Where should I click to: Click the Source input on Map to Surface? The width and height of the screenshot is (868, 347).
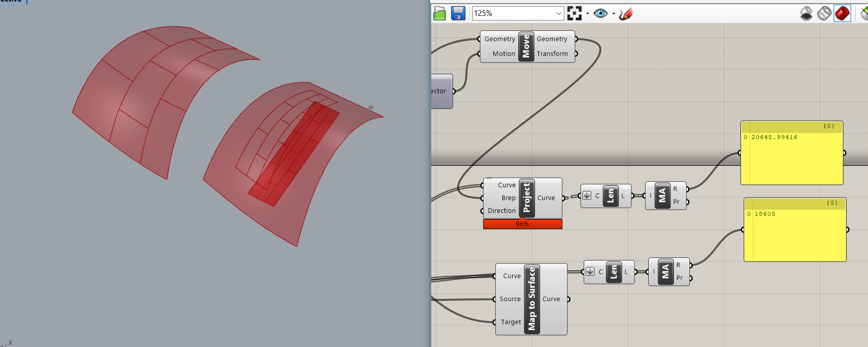click(510, 299)
